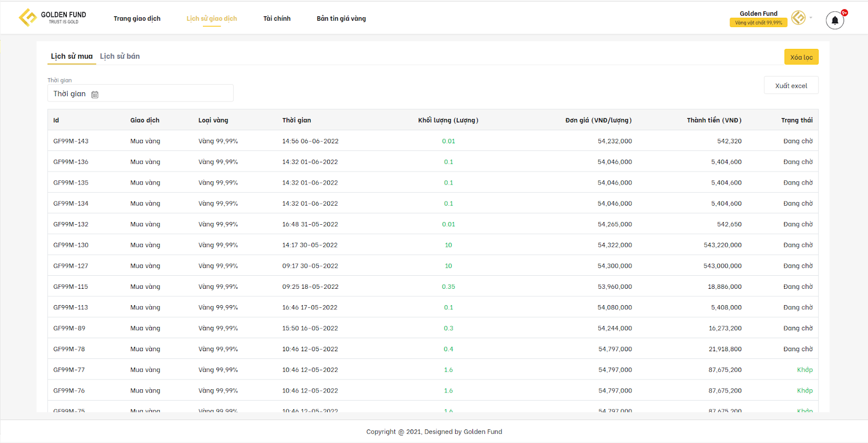Viewport: 868px width, 443px height.
Task: Select transaction id GF99M-134
Action: click(x=71, y=204)
